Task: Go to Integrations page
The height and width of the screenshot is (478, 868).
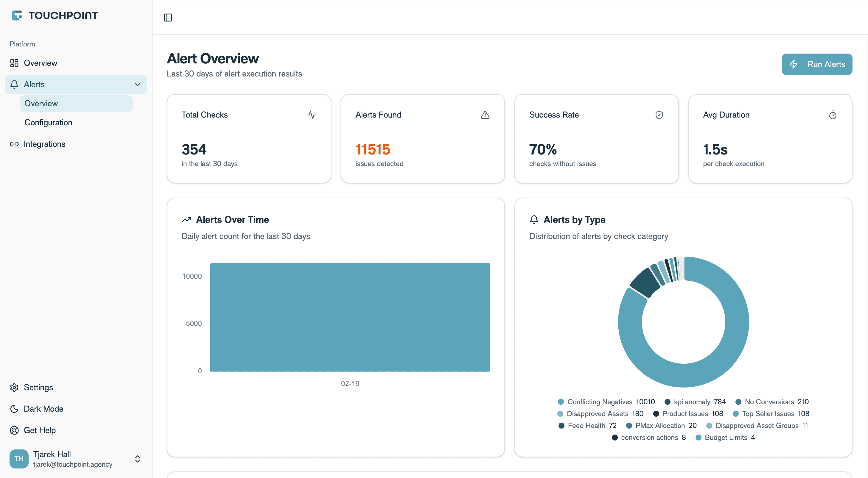Action: coord(44,144)
